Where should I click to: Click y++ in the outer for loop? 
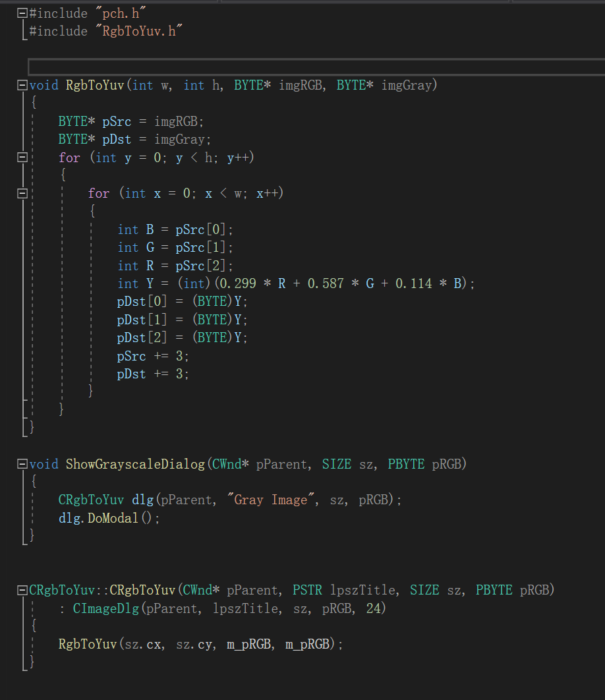(x=238, y=158)
